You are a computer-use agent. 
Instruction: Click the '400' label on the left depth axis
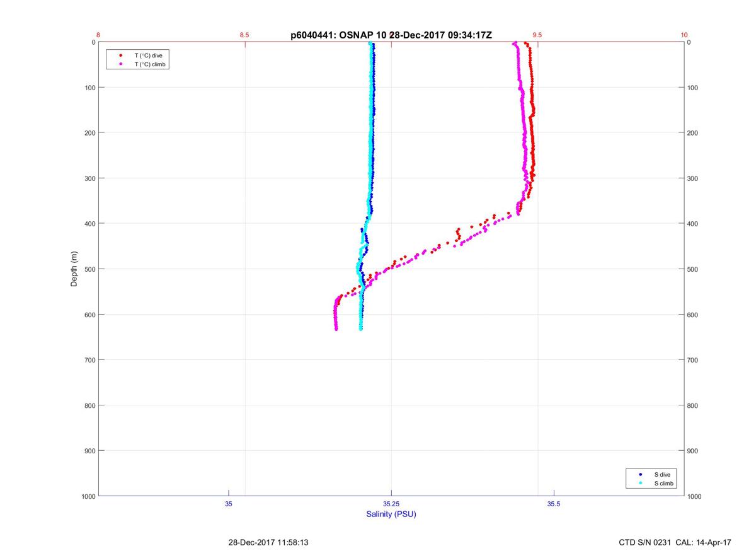point(89,224)
